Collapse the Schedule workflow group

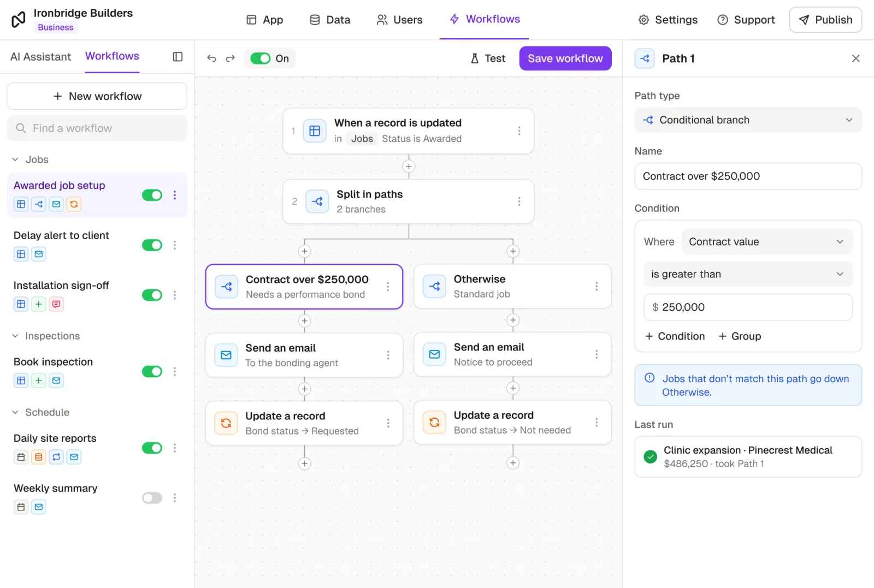15,412
